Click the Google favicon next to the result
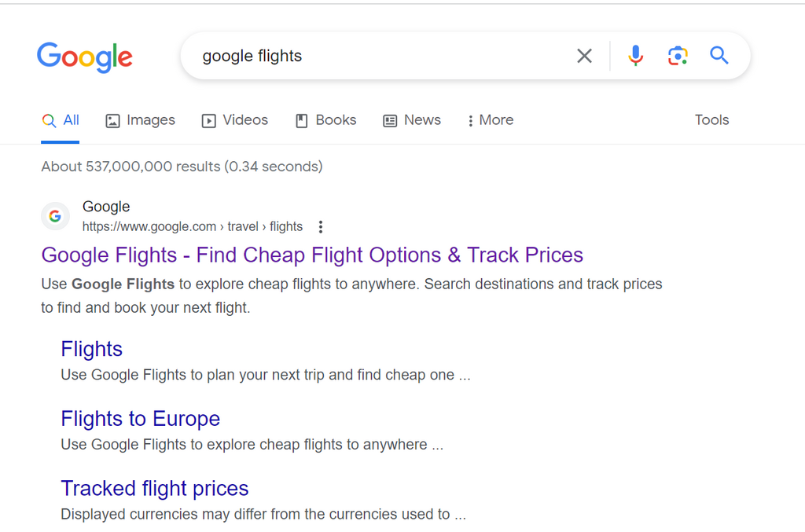The height and width of the screenshot is (532, 805). click(x=55, y=215)
